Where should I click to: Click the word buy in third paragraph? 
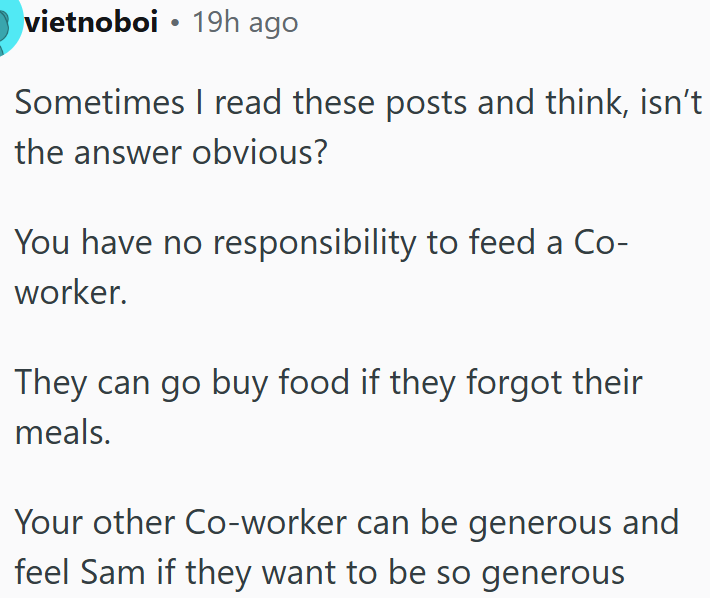240,384
